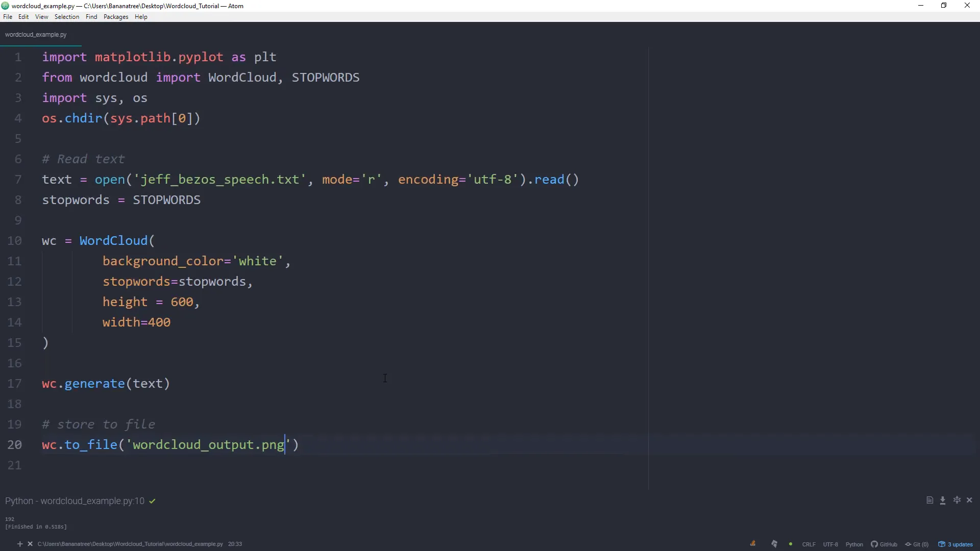Click the script panel resize icon
This screenshot has width=980, height=551.
pyautogui.click(x=957, y=500)
